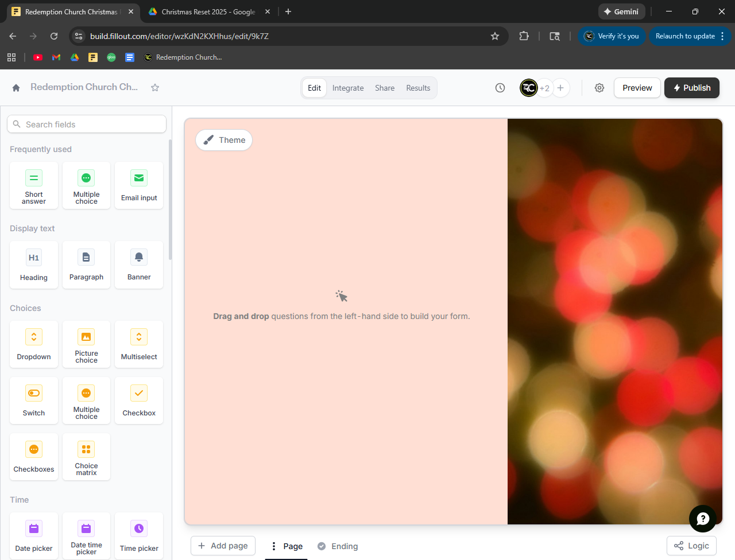Switch to the Integrate tab

[348, 88]
